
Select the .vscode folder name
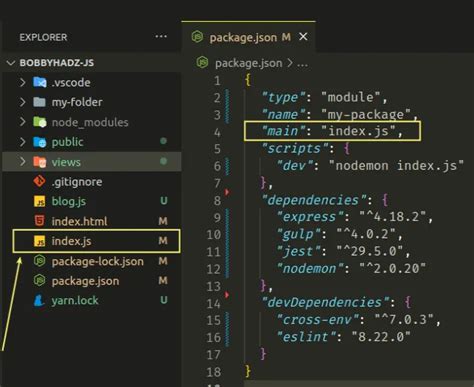tap(71, 82)
